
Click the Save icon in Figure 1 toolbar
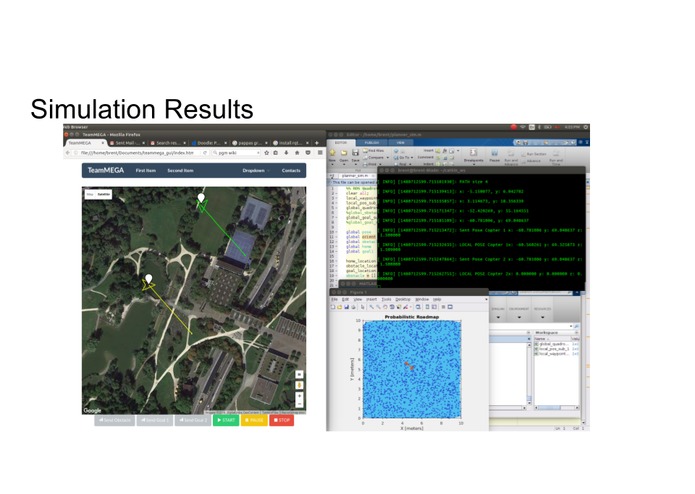click(346, 307)
